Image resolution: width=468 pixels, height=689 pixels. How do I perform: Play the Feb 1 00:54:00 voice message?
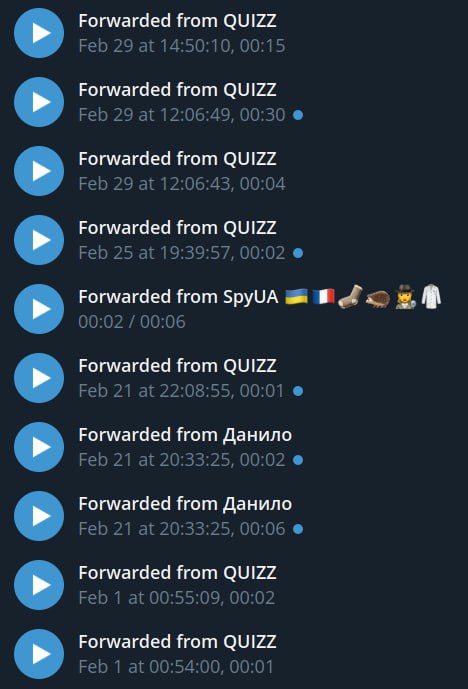click(x=39, y=654)
